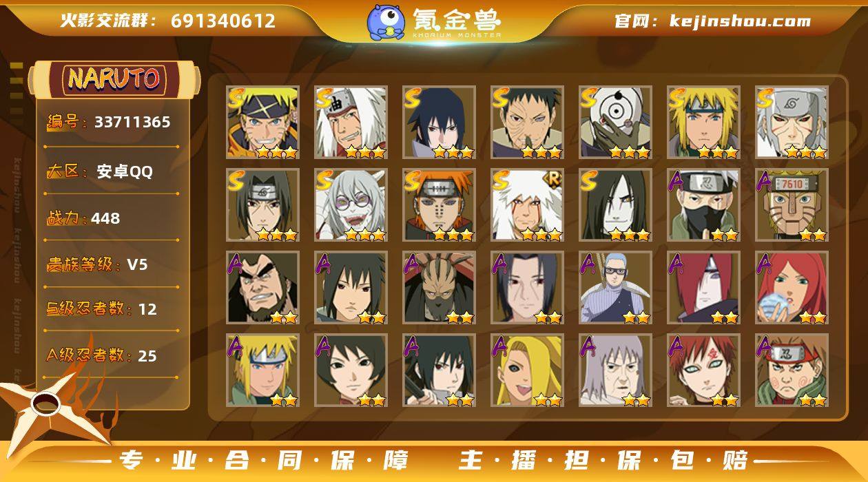Select the bearded A-rank ninja portrait
The image size is (868, 482).
point(262,288)
